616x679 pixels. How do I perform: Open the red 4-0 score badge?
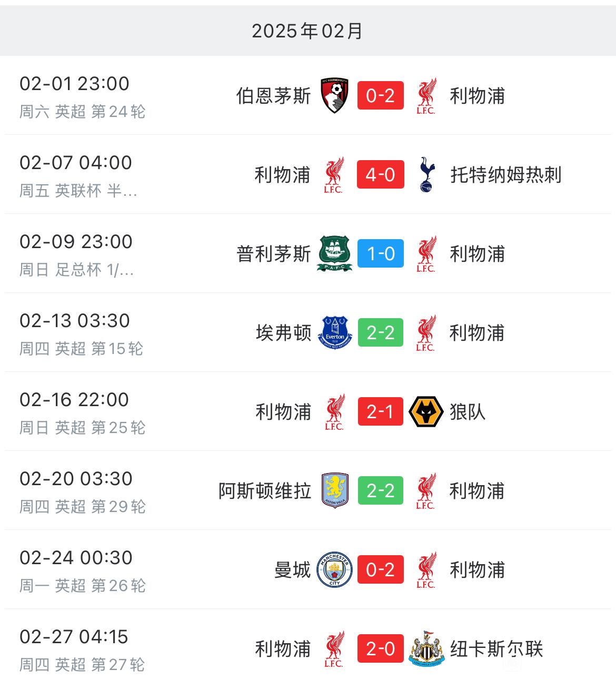[x=381, y=174]
